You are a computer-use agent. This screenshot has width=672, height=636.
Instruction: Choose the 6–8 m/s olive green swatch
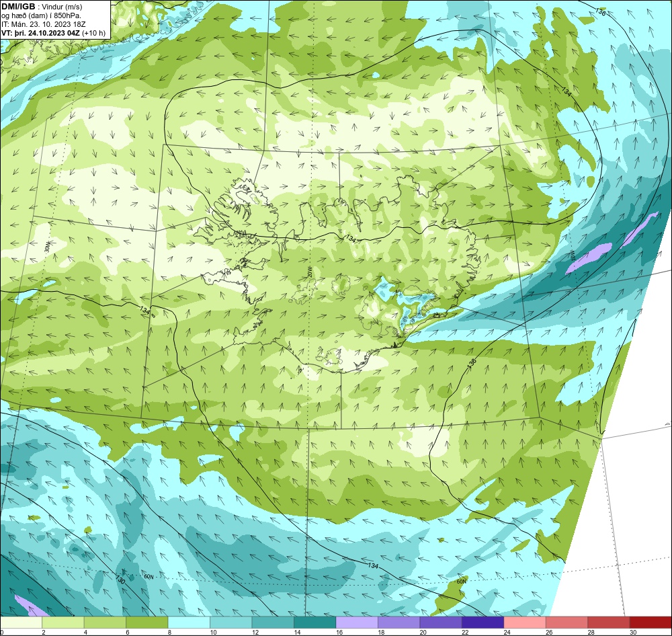147,623
